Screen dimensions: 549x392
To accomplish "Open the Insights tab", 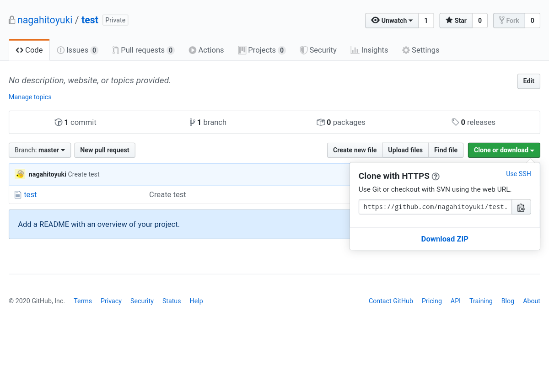I will 369,50.
